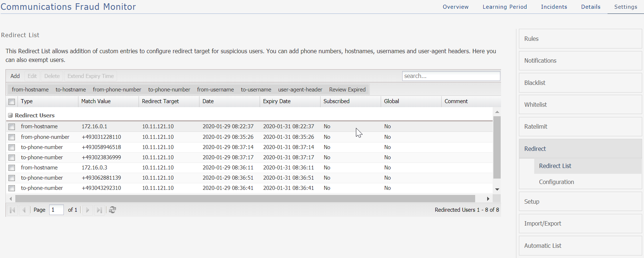Select Redirect List submenu item
Image resolution: width=644 pixels, height=258 pixels.
[x=587, y=166]
